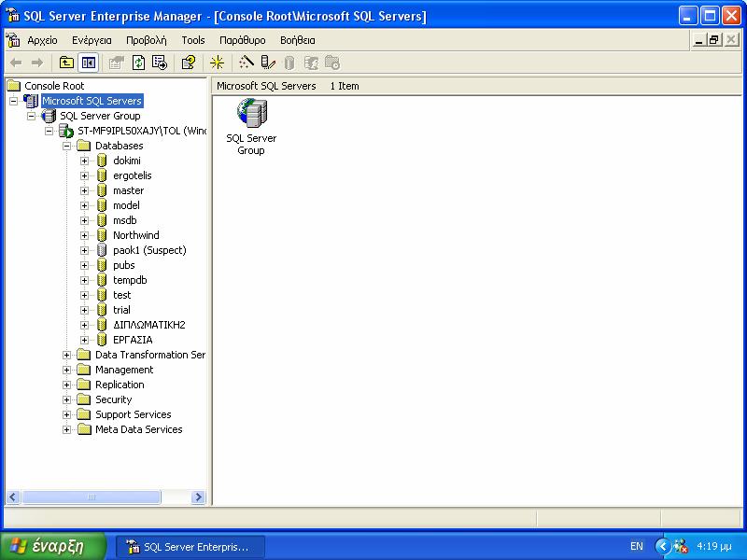Select the Replication folder label
The height and width of the screenshot is (560, 747).
(x=120, y=385)
